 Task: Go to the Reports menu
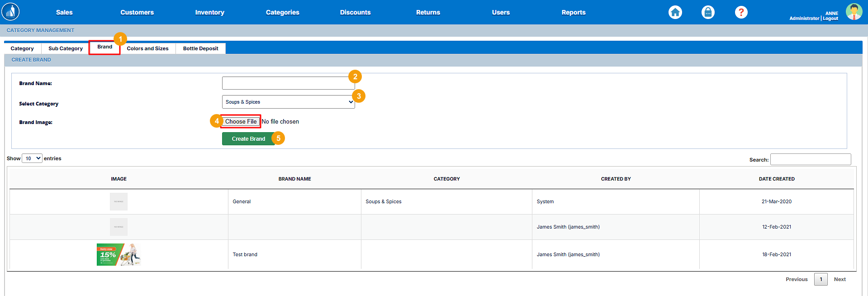(x=573, y=12)
